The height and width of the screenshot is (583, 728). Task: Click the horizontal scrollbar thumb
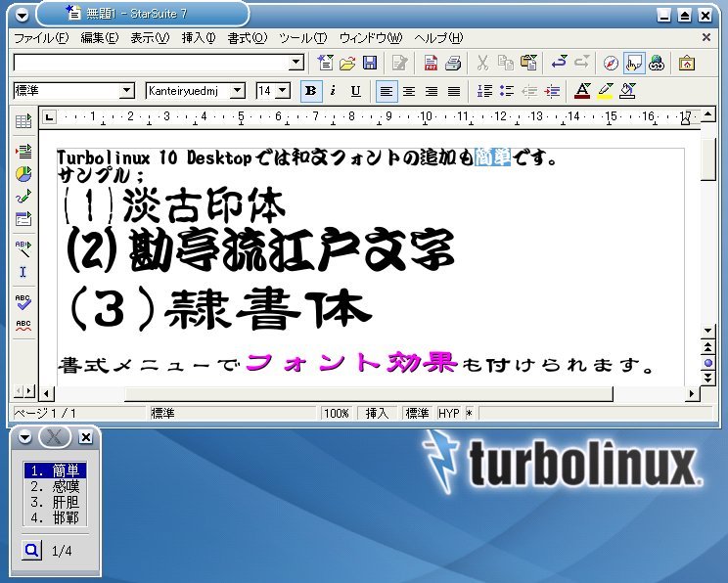[x=369, y=393]
